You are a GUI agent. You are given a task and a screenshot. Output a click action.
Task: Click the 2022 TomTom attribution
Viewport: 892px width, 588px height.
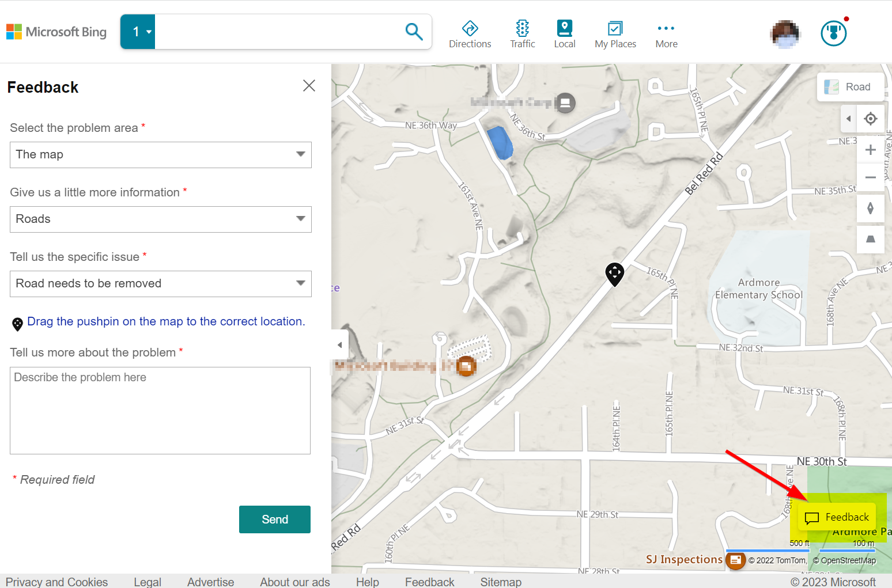coord(777,560)
